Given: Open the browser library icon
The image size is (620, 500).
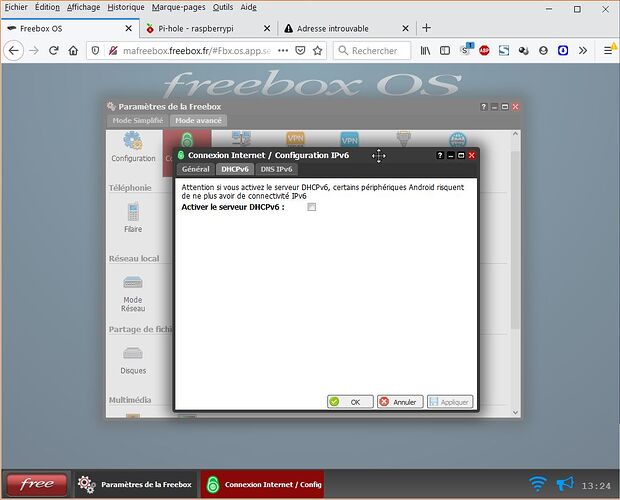Looking at the screenshot, I should pos(425,51).
